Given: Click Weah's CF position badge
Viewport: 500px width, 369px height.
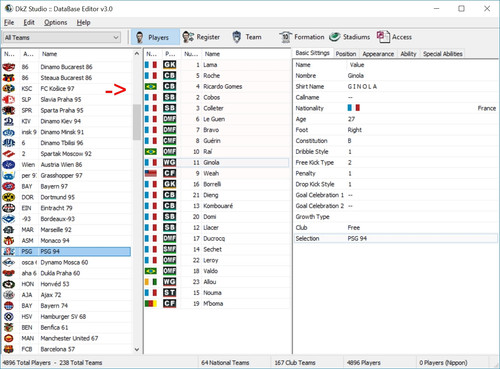Looking at the screenshot, I should 169,173.
